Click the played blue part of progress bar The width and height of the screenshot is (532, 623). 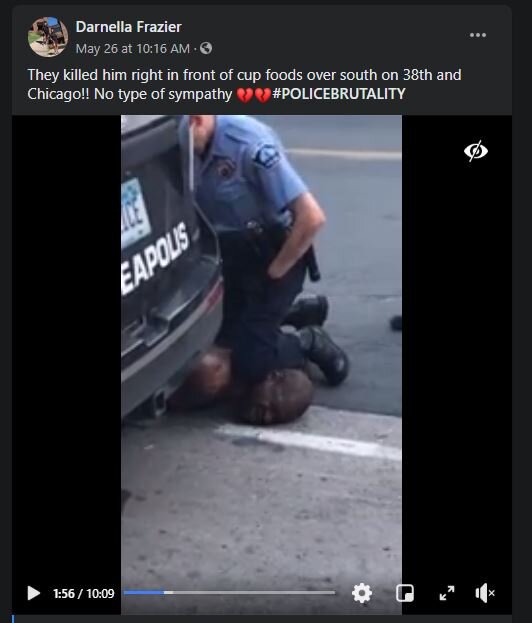point(144,592)
